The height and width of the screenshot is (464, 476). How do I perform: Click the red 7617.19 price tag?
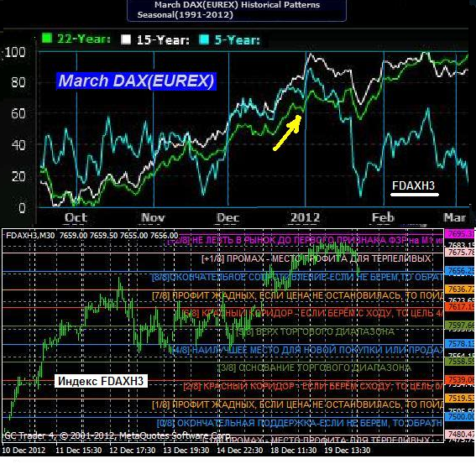click(x=460, y=307)
